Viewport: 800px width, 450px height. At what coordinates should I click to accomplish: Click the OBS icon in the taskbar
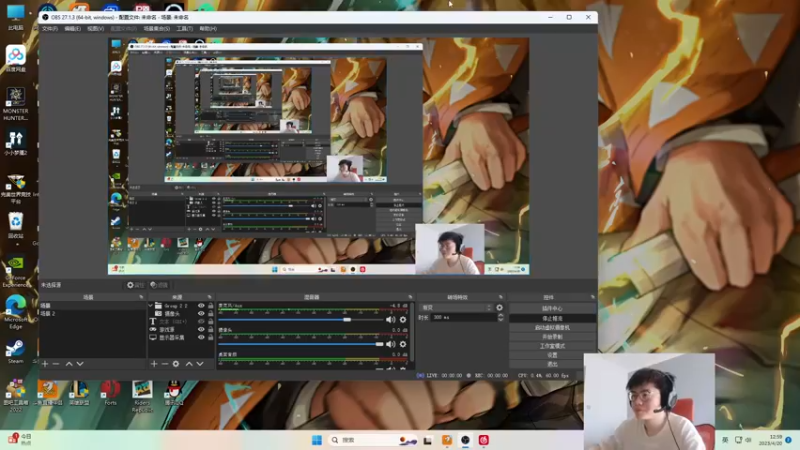[x=465, y=440]
